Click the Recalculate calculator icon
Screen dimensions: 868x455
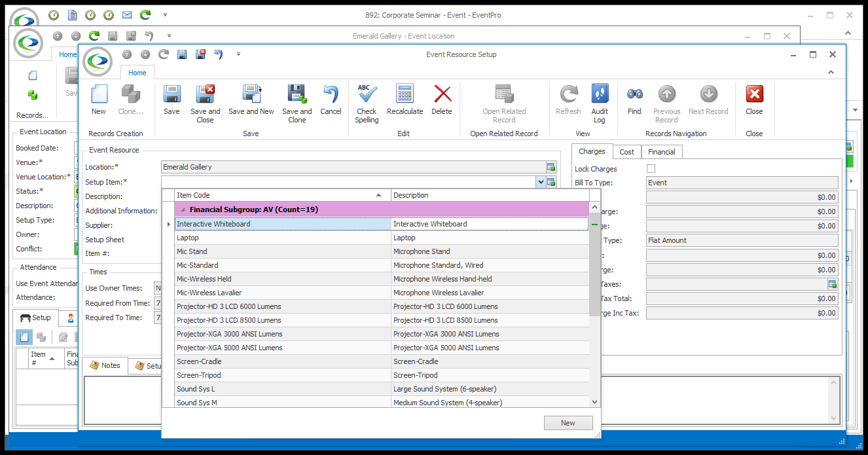405,94
